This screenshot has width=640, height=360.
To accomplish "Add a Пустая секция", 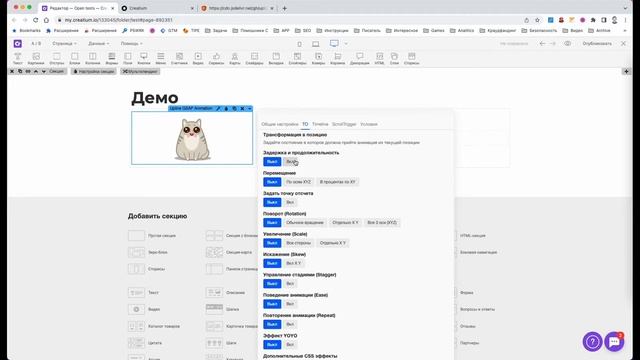I will pos(152,236).
